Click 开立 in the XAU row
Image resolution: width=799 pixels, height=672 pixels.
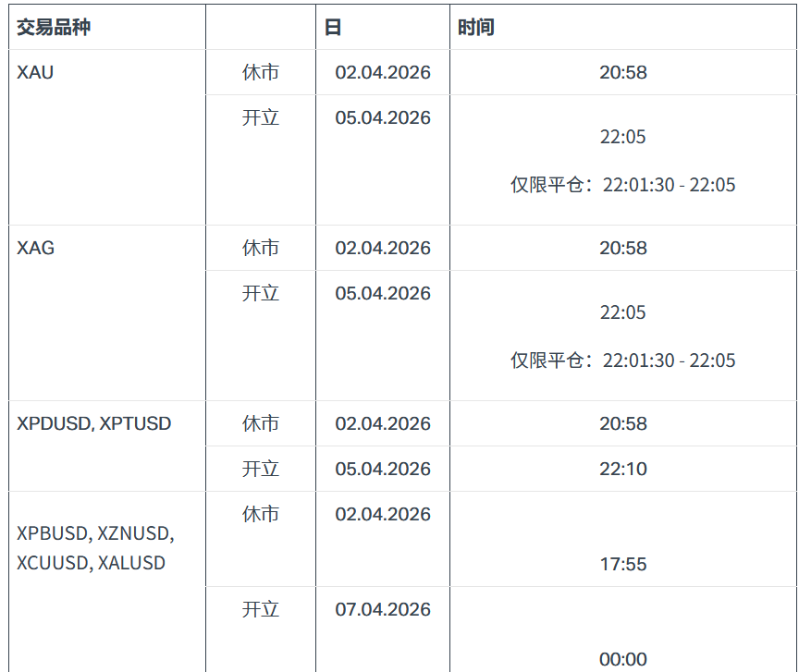[261, 118]
